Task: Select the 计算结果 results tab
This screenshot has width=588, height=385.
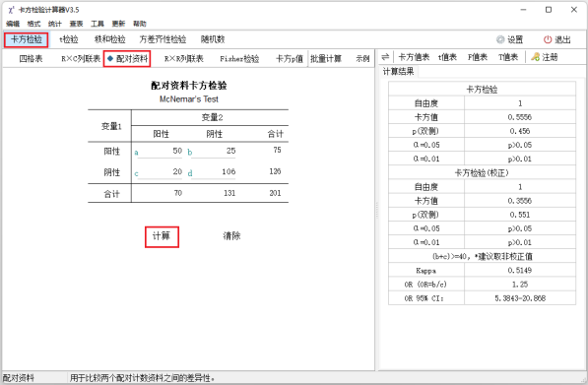Action: click(x=398, y=71)
